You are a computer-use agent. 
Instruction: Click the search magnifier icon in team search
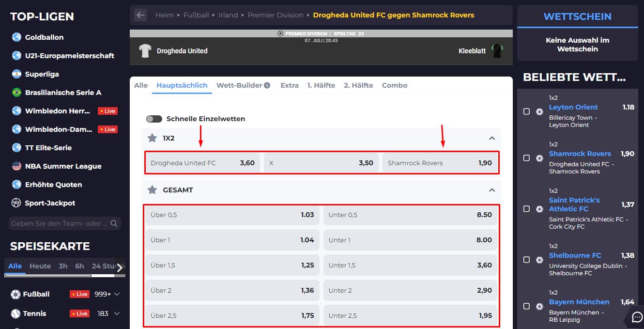click(x=114, y=223)
